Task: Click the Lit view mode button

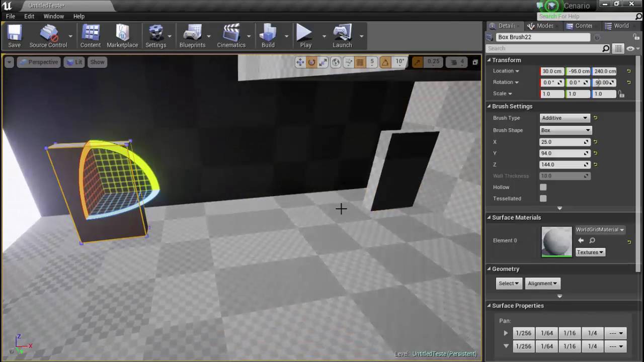Action: 74,62
